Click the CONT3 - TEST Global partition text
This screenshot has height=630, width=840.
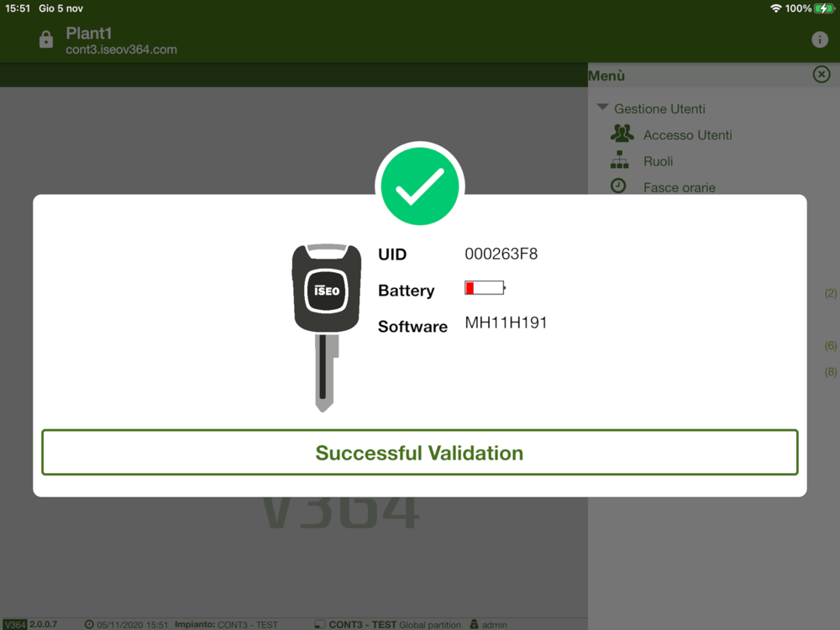(x=395, y=625)
